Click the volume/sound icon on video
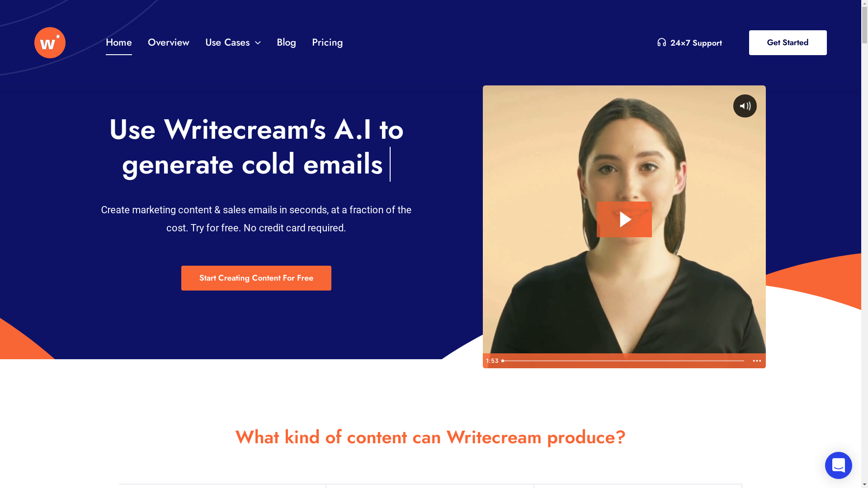 pyautogui.click(x=745, y=105)
